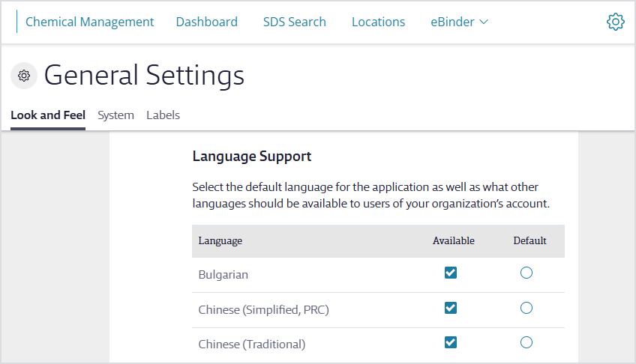Open the eBinder menu
The width and height of the screenshot is (636, 364).
point(459,22)
